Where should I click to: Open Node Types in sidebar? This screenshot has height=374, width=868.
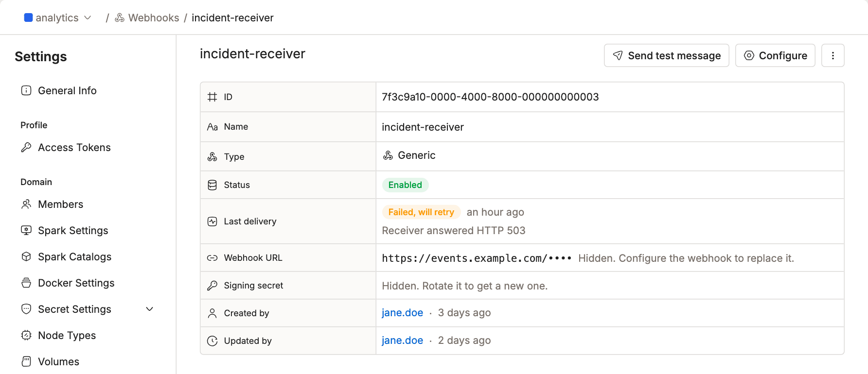point(67,336)
